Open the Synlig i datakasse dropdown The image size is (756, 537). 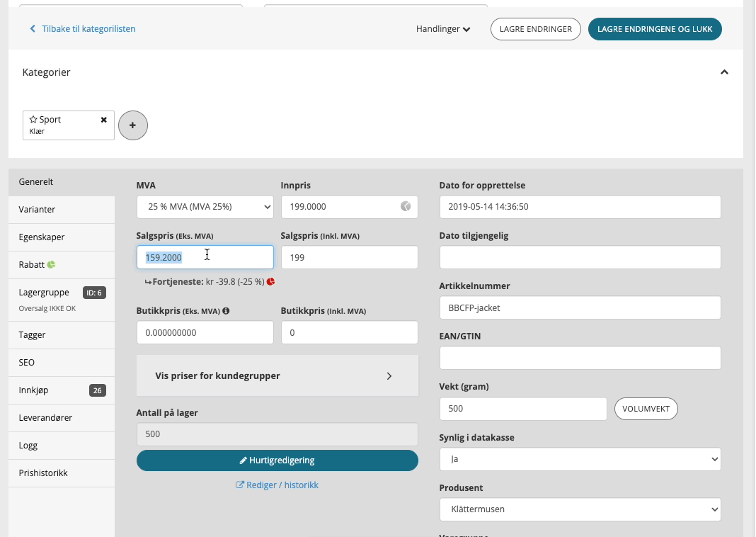tap(580, 459)
